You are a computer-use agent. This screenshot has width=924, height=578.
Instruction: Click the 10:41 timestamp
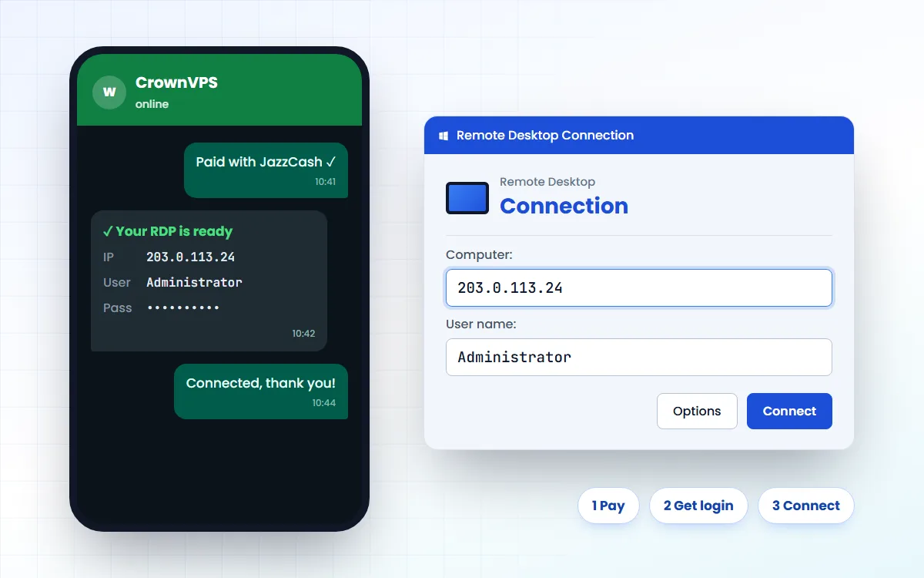(326, 182)
